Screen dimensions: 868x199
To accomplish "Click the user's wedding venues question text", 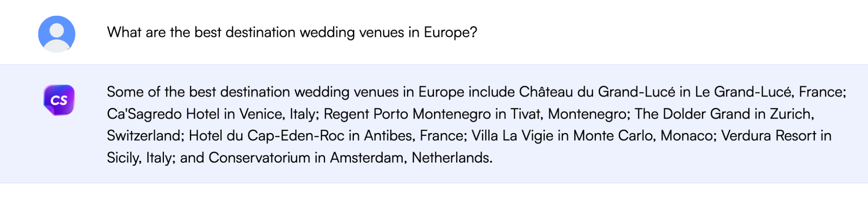I will (292, 32).
